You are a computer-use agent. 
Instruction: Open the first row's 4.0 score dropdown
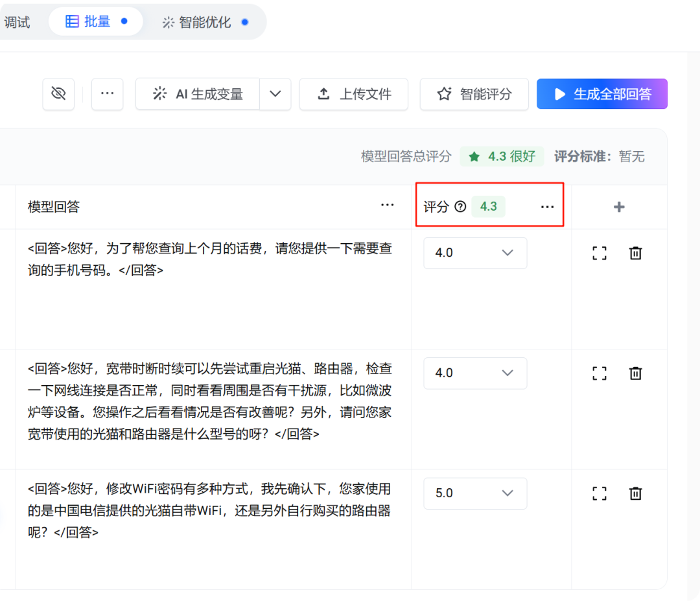(x=475, y=253)
